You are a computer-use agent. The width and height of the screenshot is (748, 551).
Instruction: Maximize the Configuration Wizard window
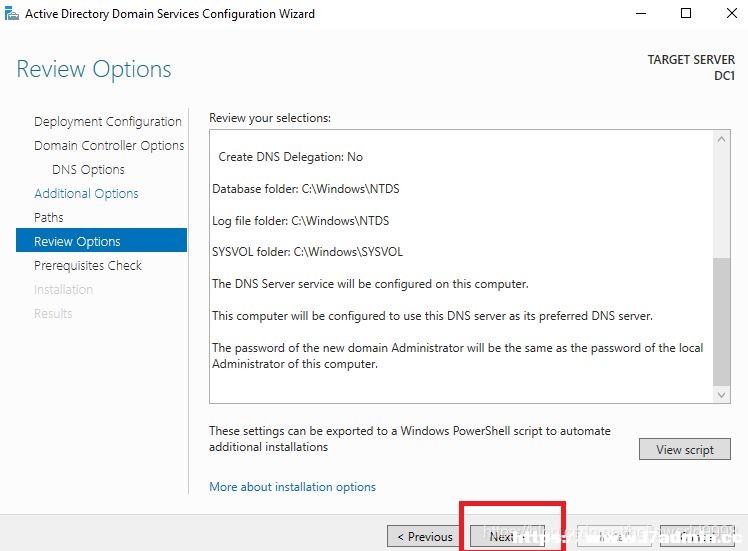[x=686, y=13]
